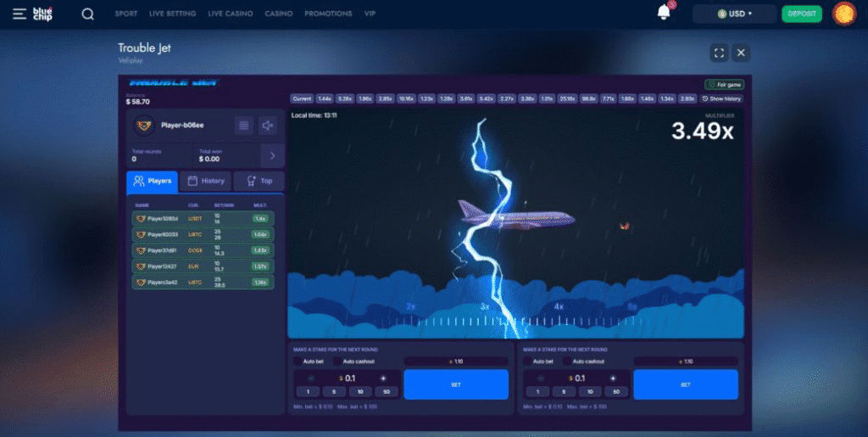Click the green Deposit button
This screenshot has height=437, width=868.
801,14
